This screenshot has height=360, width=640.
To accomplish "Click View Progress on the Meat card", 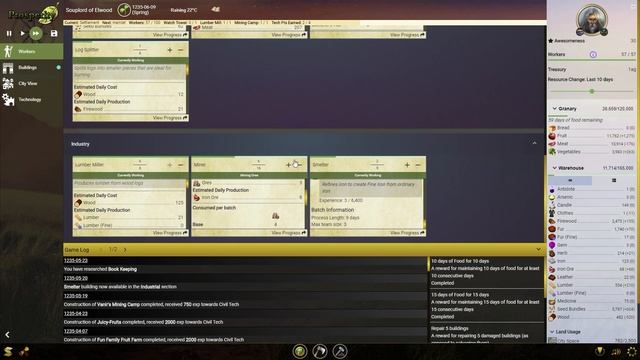I will coord(289,35).
